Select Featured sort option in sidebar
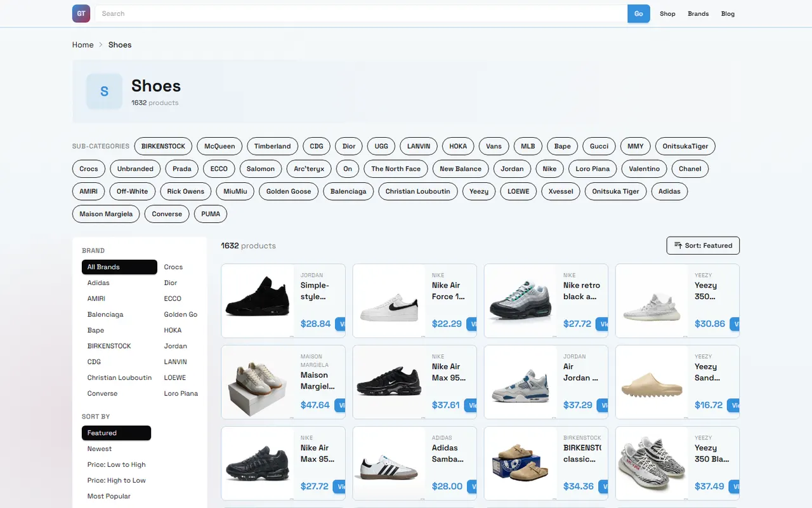The width and height of the screenshot is (812, 508). coord(116,433)
